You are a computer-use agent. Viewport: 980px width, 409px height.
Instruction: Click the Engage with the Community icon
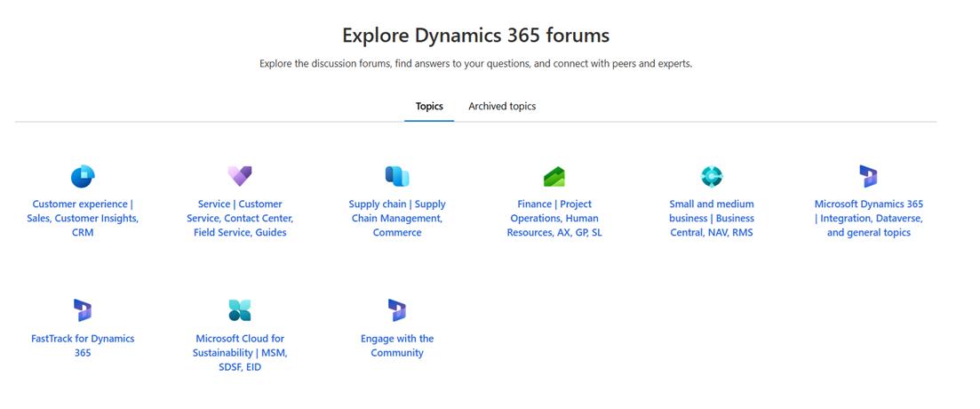tap(397, 311)
